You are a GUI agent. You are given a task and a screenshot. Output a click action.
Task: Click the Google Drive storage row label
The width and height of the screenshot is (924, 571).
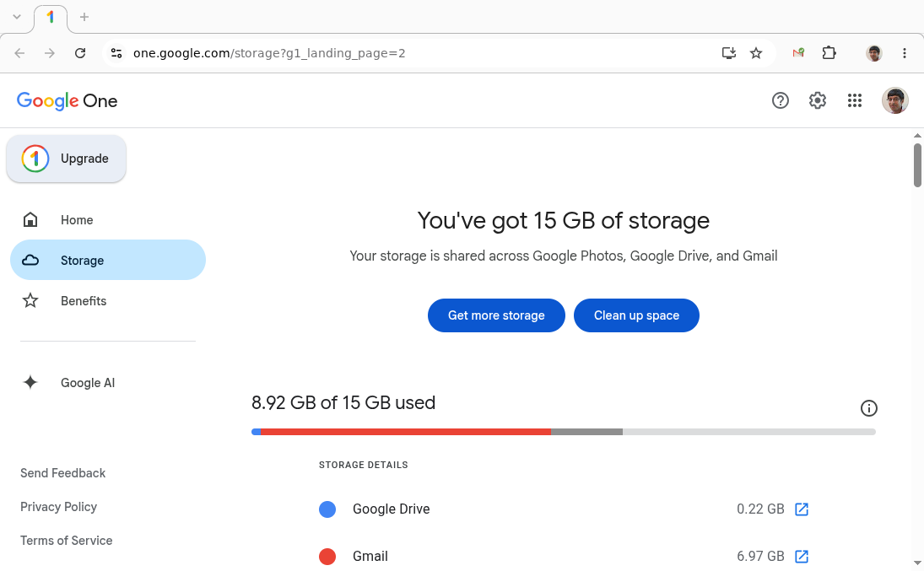(392, 509)
